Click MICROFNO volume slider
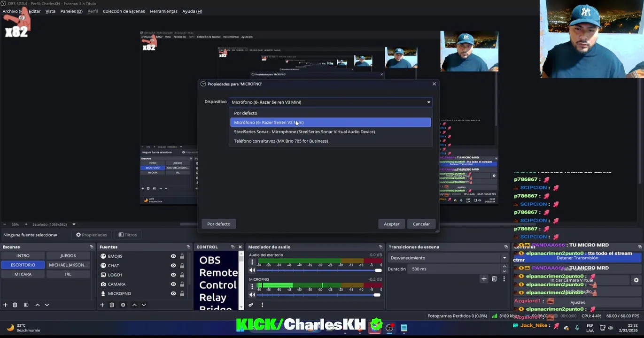 click(319, 295)
